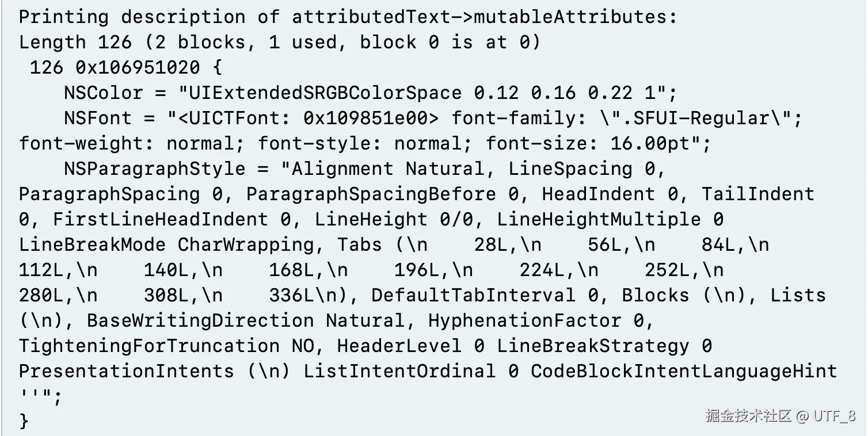The image size is (868, 436).
Task: Click the 'Printing description' heading text
Action: tap(132, 17)
